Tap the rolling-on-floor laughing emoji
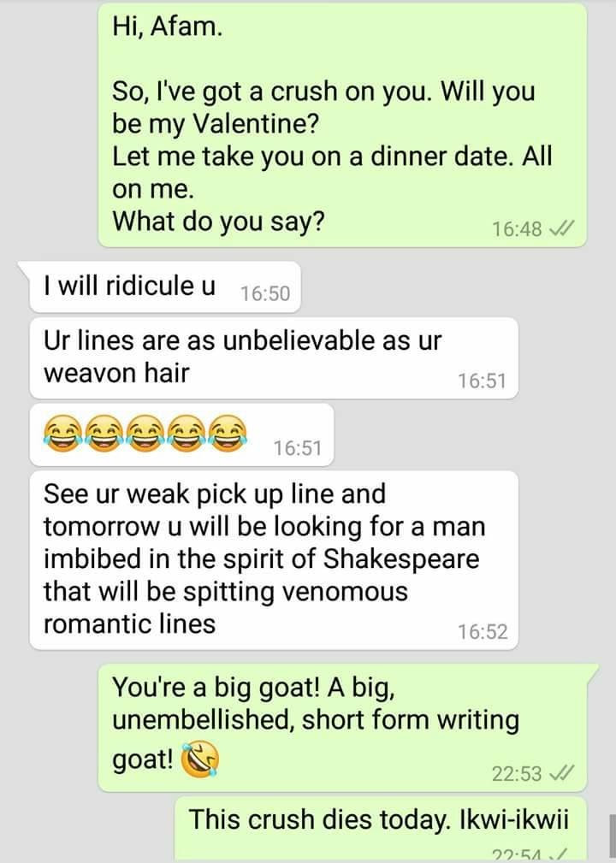Viewport: 616px width, 863px height. click(x=200, y=760)
